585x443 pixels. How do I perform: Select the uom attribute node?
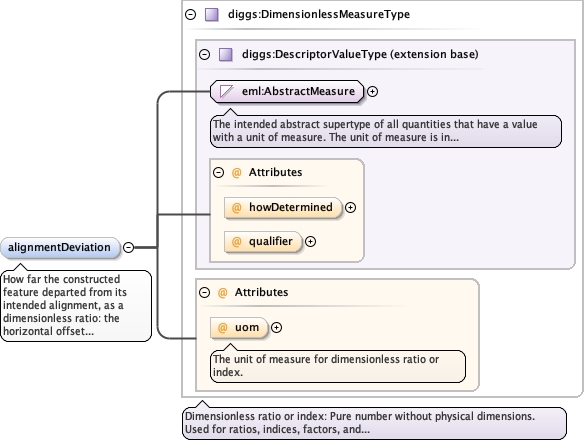pyautogui.click(x=239, y=328)
